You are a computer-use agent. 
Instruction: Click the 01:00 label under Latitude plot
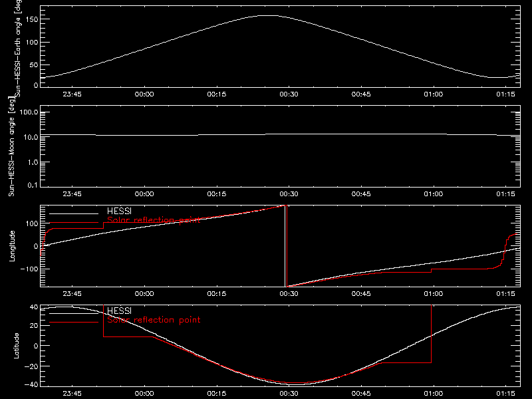click(x=434, y=394)
